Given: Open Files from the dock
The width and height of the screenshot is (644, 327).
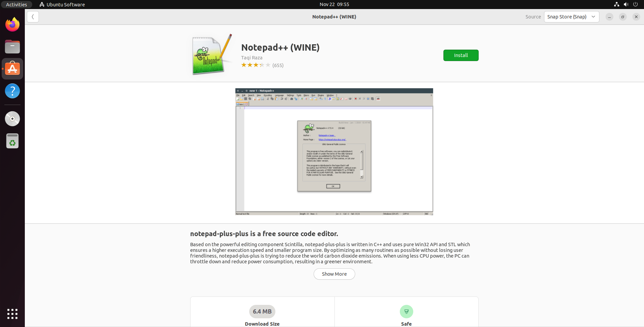Looking at the screenshot, I should (12, 47).
